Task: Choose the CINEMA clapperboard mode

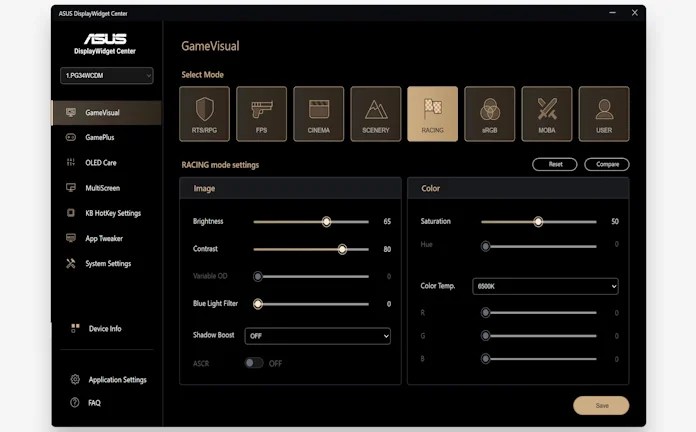Action: click(x=318, y=114)
